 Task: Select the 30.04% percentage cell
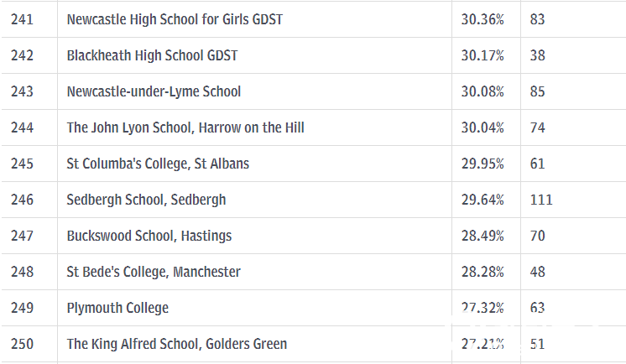click(483, 127)
